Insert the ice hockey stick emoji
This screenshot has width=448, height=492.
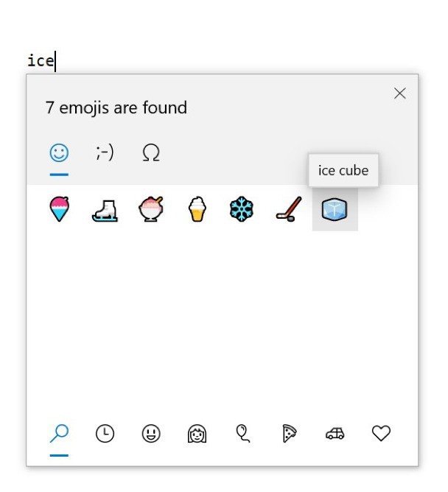click(287, 210)
